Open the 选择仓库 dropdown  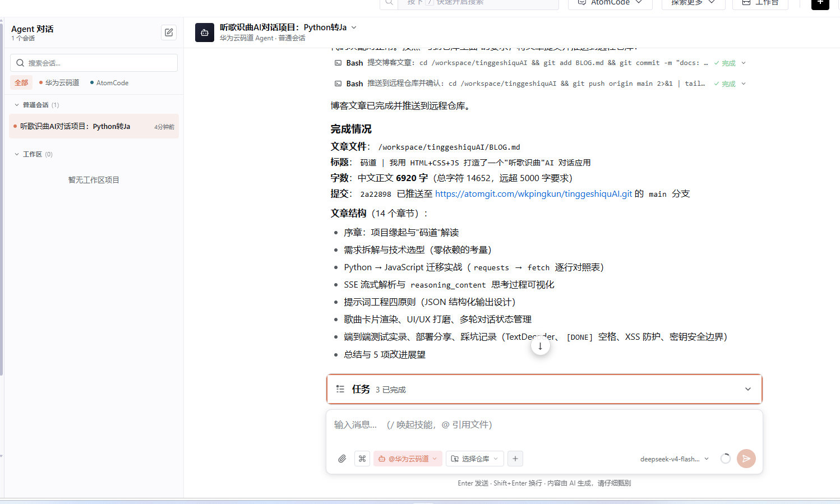coord(475,459)
